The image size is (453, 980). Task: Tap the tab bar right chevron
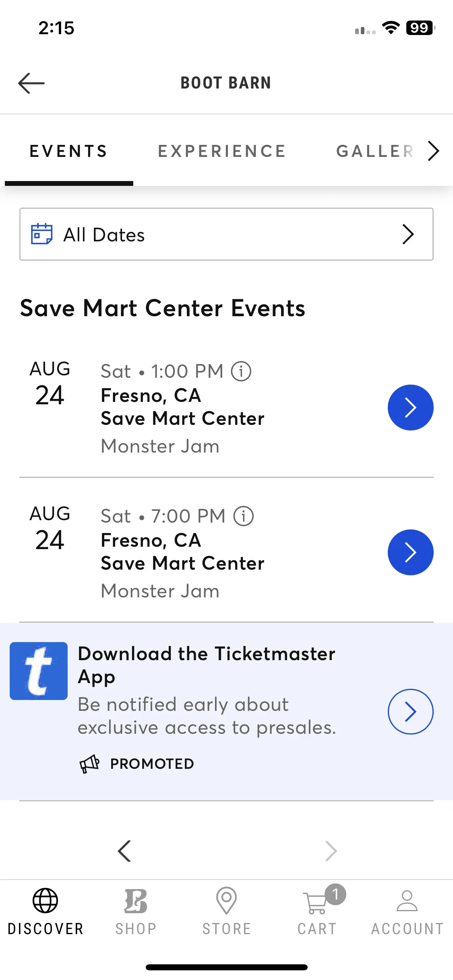(x=433, y=151)
